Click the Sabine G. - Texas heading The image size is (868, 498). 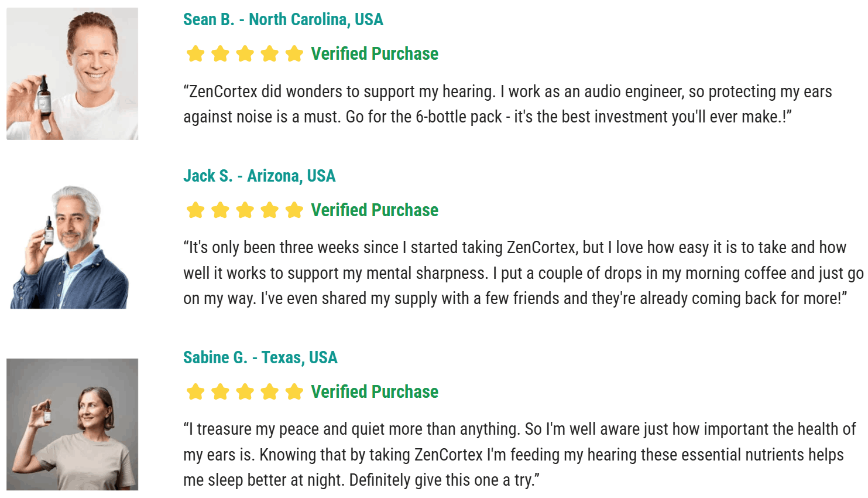(260, 357)
